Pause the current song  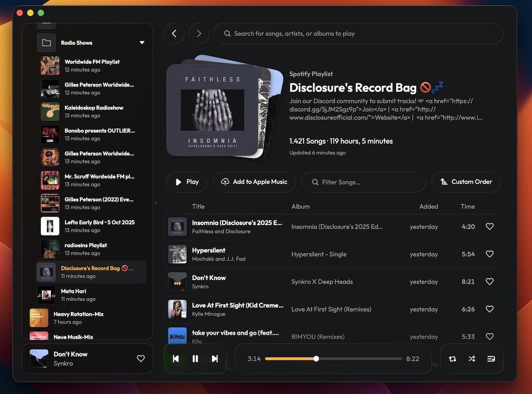coord(195,359)
